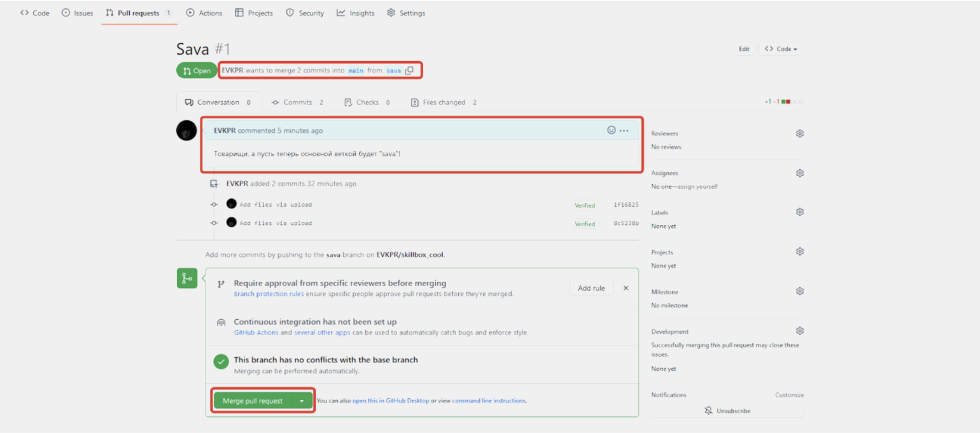Image resolution: width=980 pixels, height=433 pixels.
Task: Click the Reviewers gear icon
Action: 800,134
